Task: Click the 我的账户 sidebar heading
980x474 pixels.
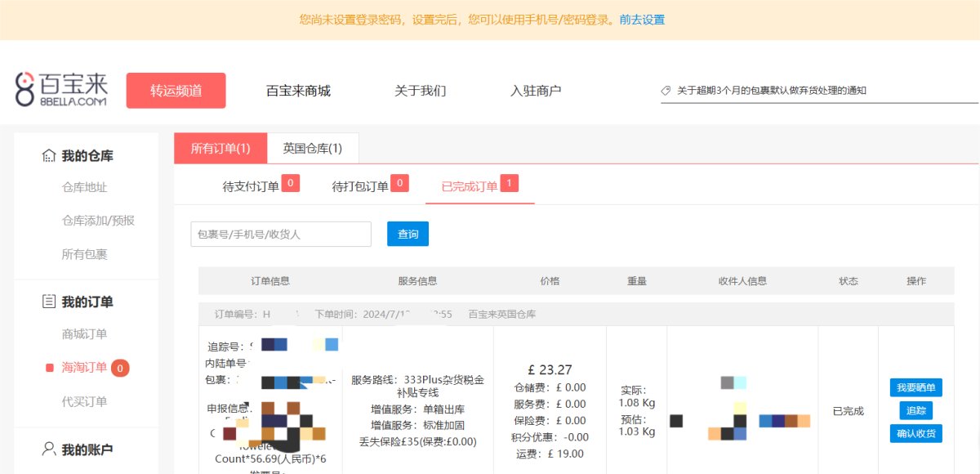Action: point(87,449)
